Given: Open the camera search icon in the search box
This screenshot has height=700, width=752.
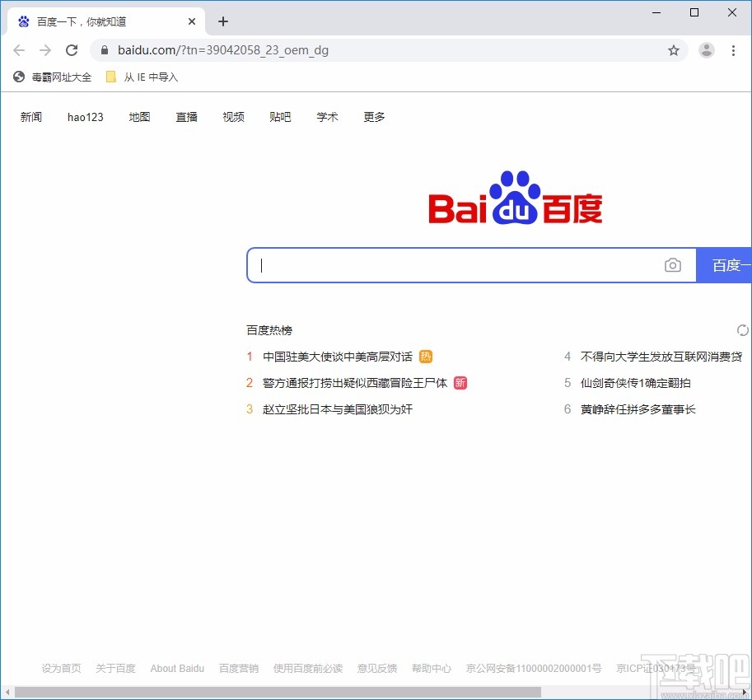Looking at the screenshot, I should click(673, 265).
